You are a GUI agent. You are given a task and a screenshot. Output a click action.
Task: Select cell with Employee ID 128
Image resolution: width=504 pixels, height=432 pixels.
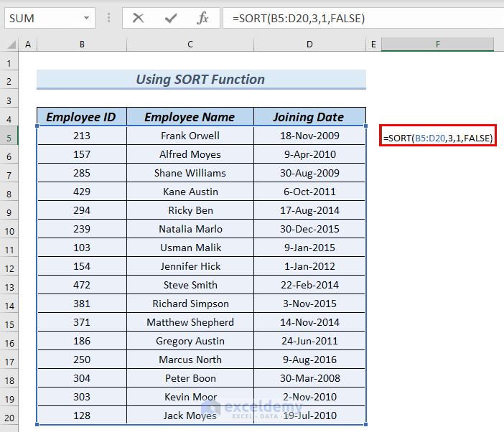pyautogui.click(x=82, y=415)
